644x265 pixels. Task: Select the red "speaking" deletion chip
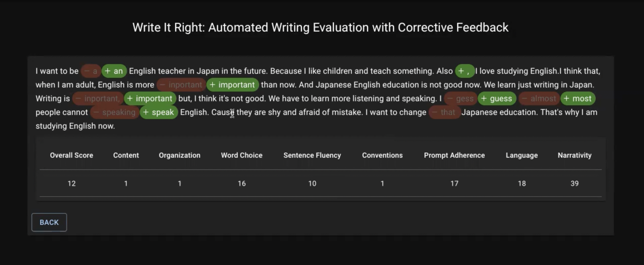pos(115,112)
